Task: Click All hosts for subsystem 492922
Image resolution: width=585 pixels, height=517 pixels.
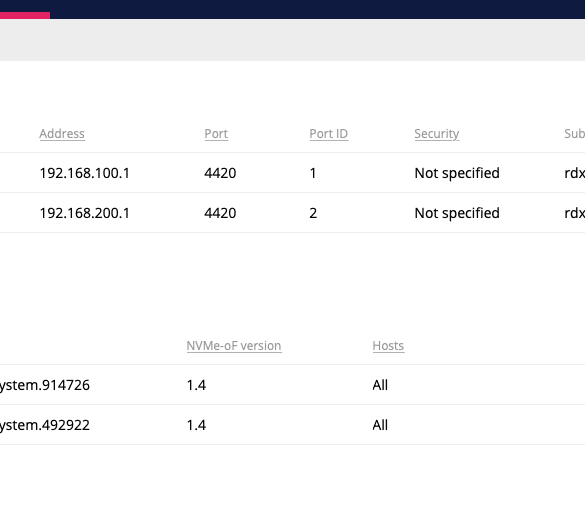Action: (380, 425)
